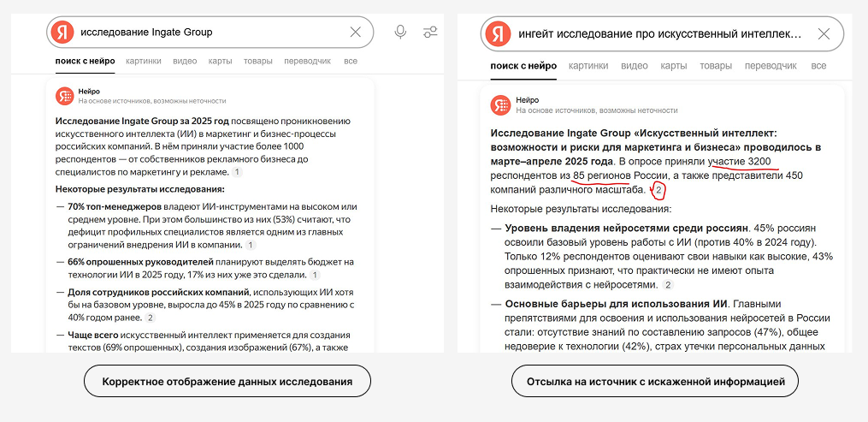
Task: Open source 1 after 'внедрения ИИ в компании'
Action: coord(251,245)
